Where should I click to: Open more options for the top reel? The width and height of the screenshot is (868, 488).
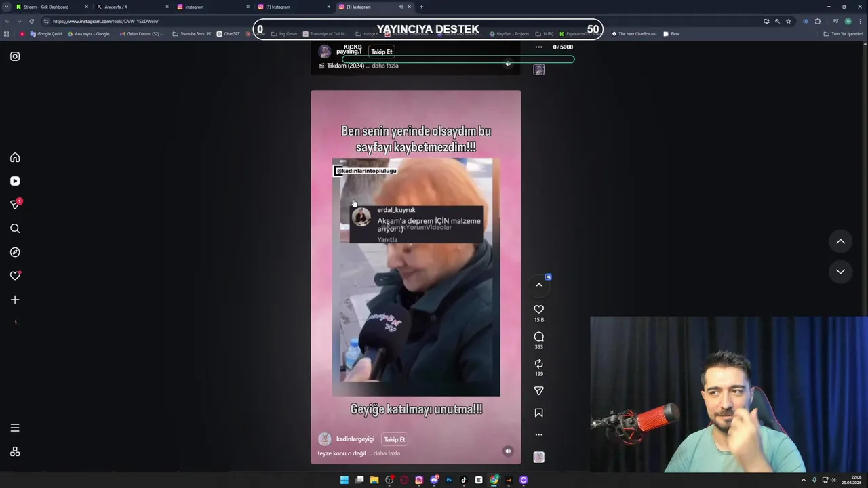(x=539, y=47)
